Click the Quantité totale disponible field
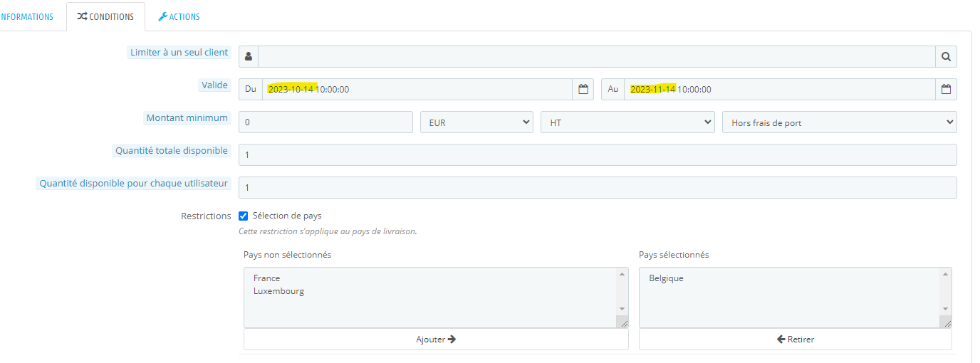The width and height of the screenshot is (980, 363). 598,154
